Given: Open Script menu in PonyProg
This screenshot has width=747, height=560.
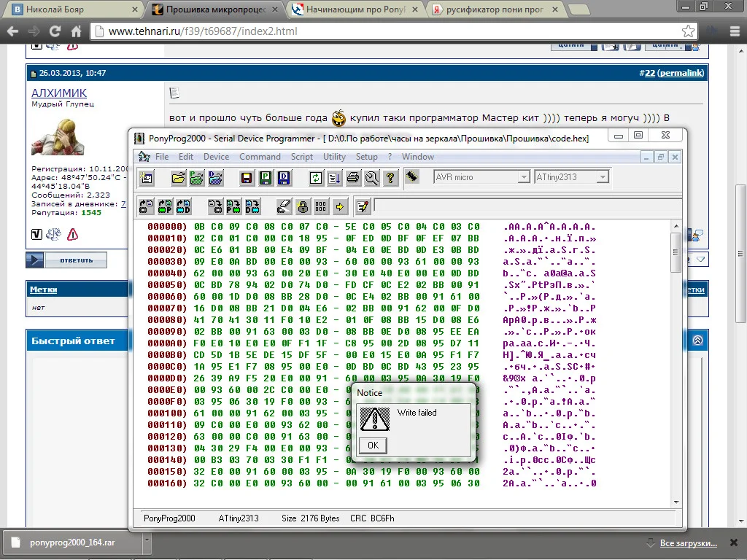Looking at the screenshot, I should 302,157.
